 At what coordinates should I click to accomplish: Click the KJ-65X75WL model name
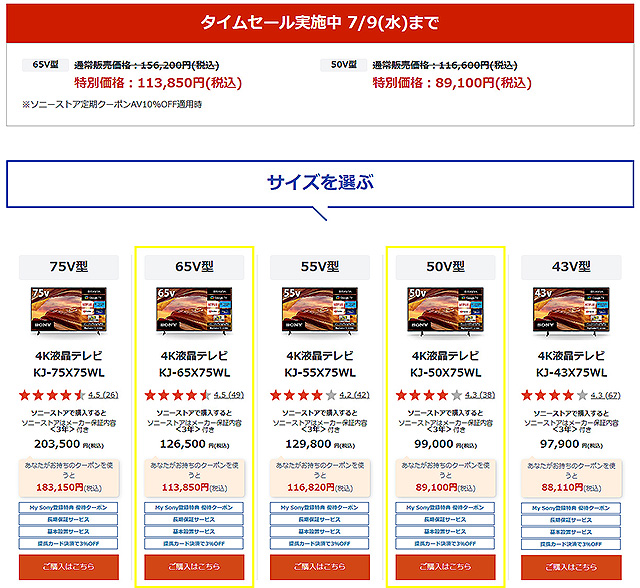[x=194, y=373]
